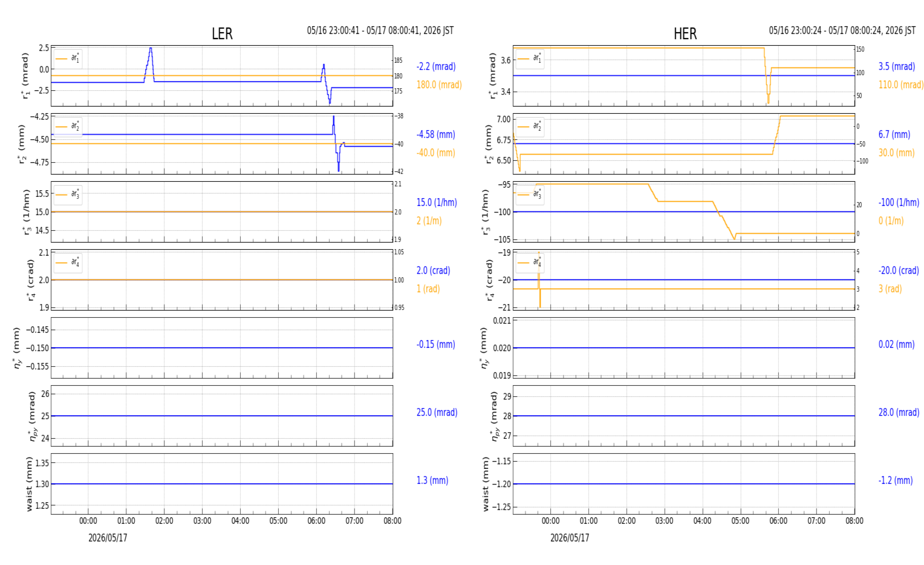Screen dimensions: 924x565
Task: Click the HER -100 (1/hm) value label
Action: [898, 203]
